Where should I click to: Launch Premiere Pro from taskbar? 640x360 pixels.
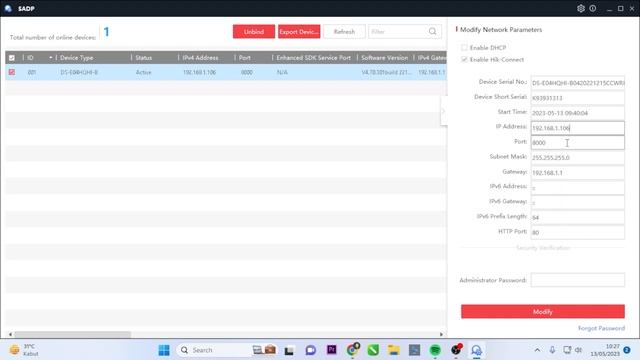click(x=331, y=350)
